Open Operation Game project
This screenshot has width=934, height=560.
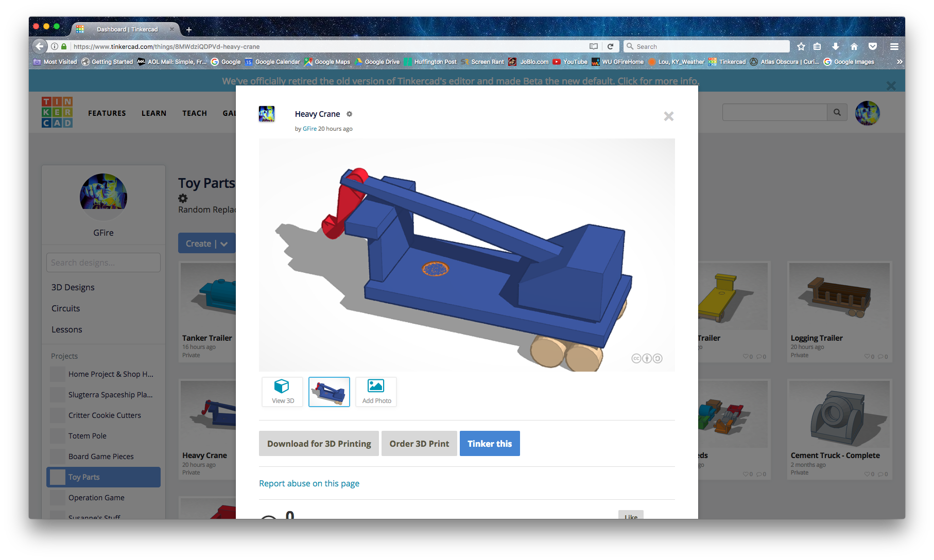[103, 498]
